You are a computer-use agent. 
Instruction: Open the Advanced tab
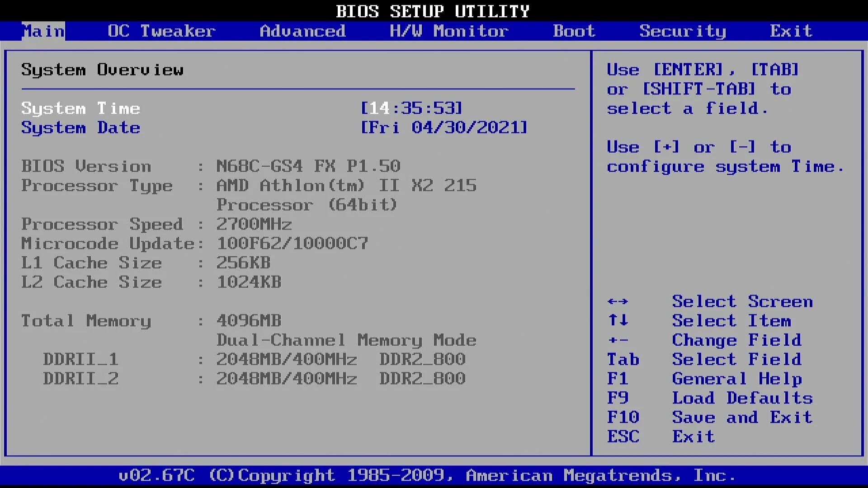(x=302, y=31)
